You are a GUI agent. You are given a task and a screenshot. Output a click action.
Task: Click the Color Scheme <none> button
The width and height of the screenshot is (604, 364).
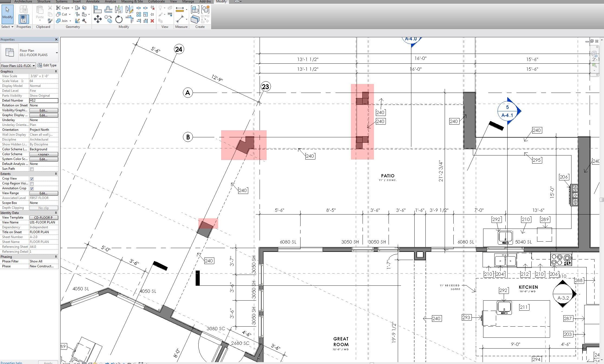(x=44, y=154)
